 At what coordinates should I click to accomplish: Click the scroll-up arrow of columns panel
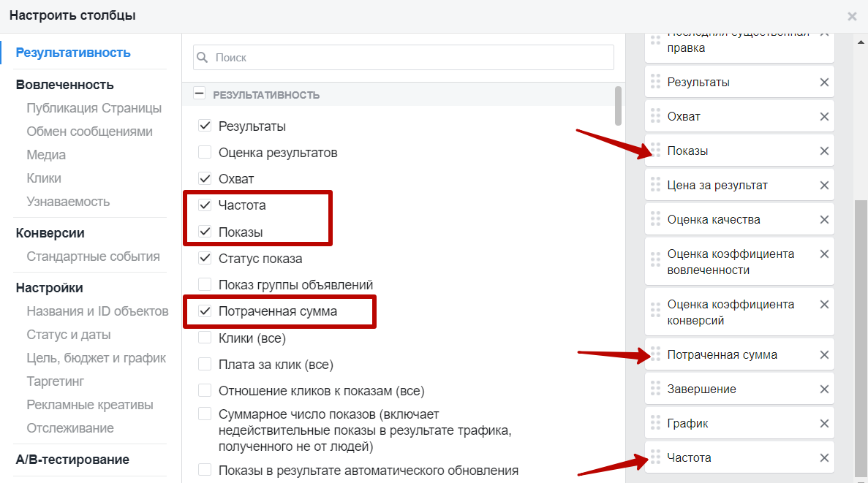[x=861, y=42]
